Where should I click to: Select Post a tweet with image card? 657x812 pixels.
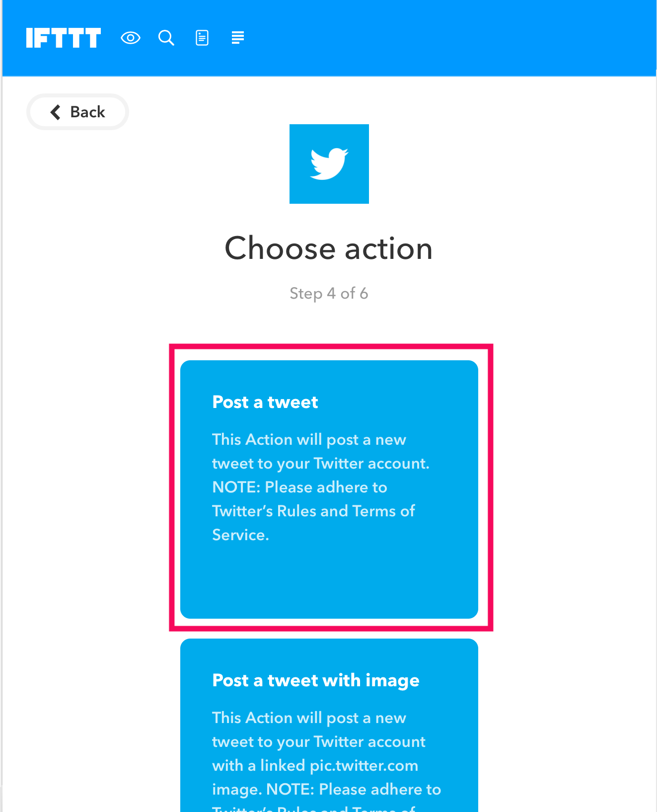click(x=329, y=726)
